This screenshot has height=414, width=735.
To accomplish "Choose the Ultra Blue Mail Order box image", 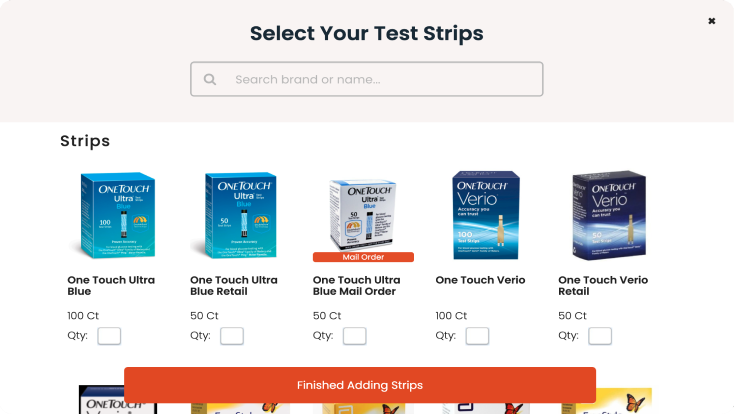I will click(363, 214).
